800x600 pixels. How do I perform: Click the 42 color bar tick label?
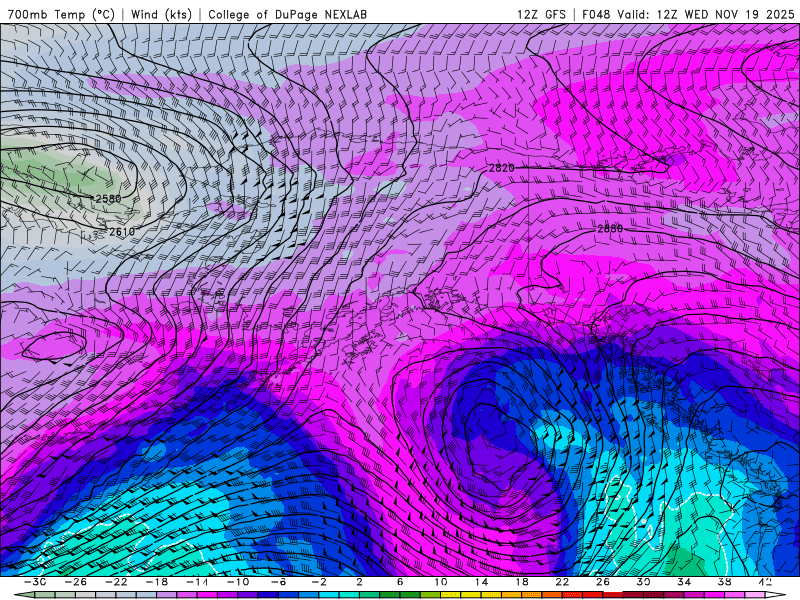coord(765,582)
